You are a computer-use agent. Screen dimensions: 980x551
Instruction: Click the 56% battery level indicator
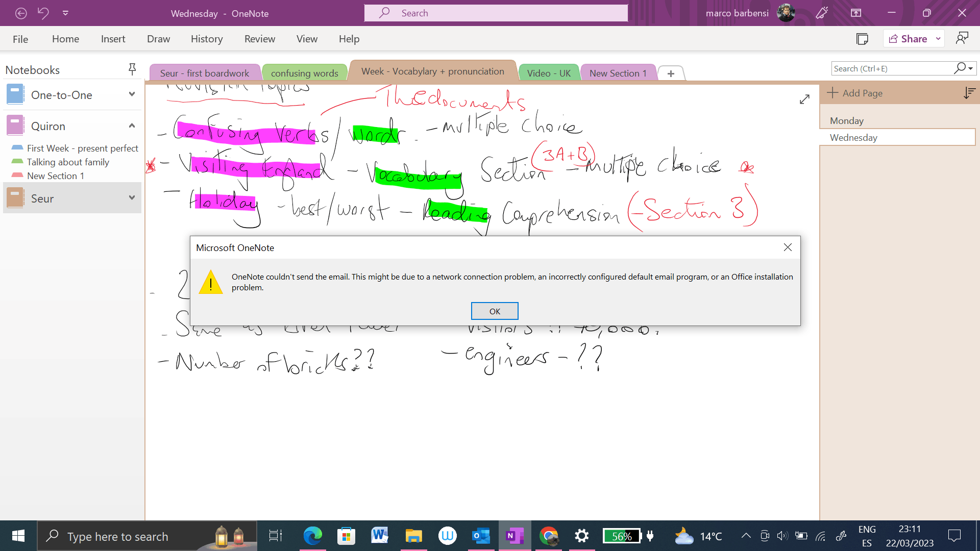pos(622,536)
